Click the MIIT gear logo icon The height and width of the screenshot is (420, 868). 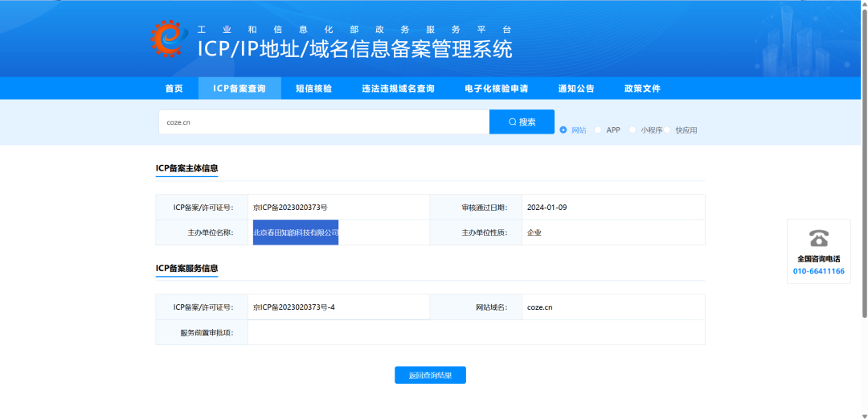coord(170,39)
